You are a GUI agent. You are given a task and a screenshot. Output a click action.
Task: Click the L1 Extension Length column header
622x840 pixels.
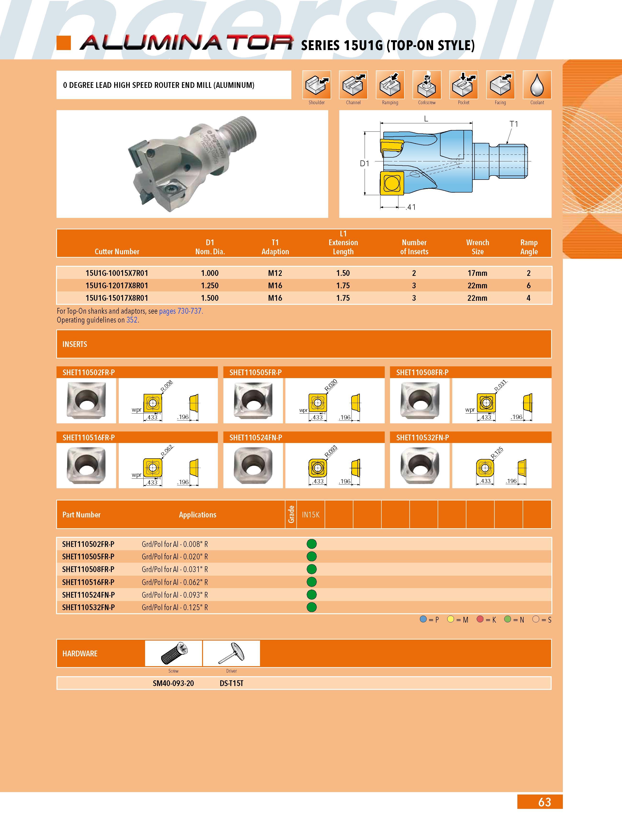click(343, 243)
